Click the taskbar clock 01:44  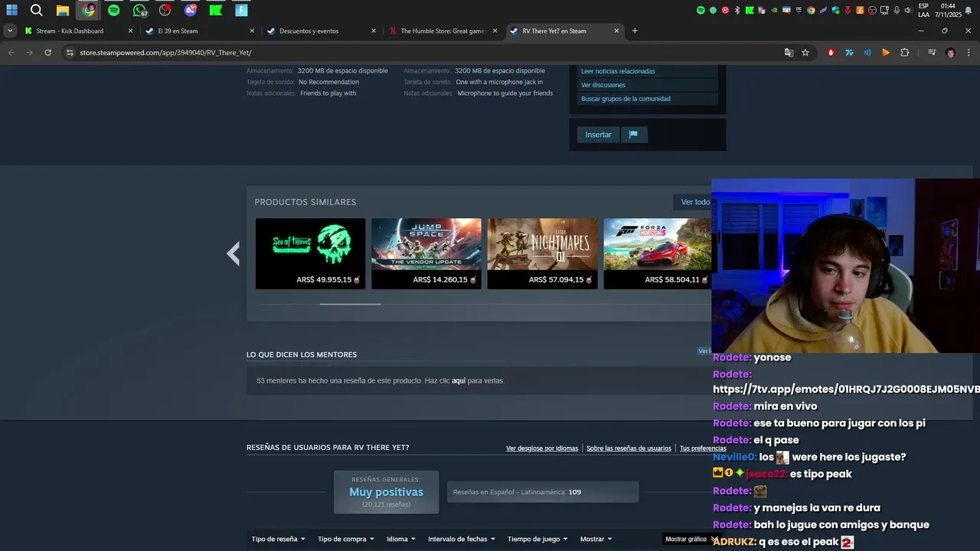coord(948,10)
